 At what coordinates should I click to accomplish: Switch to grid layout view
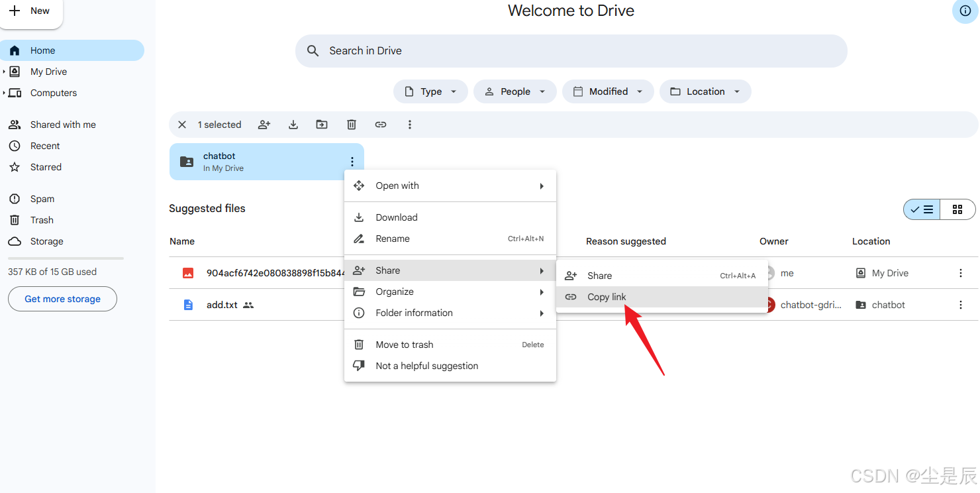click(957, 209)
